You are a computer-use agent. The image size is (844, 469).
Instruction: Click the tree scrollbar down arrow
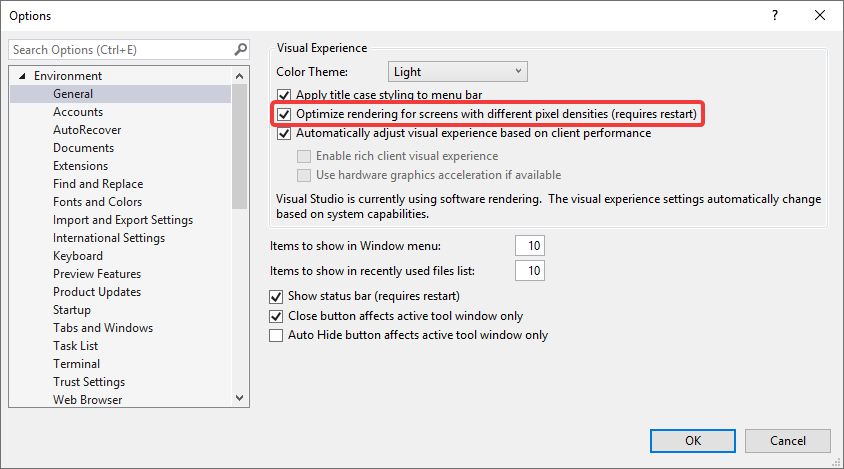[240, 398]
